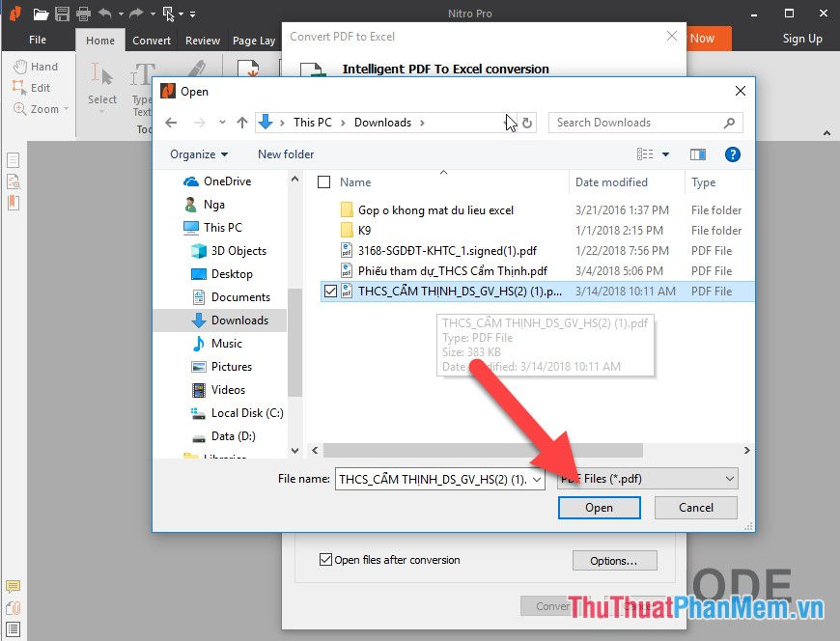Click the search magnifier in Search Downloads
The width and height of the screenshot is (840, 641).
[x=729, y=123]
